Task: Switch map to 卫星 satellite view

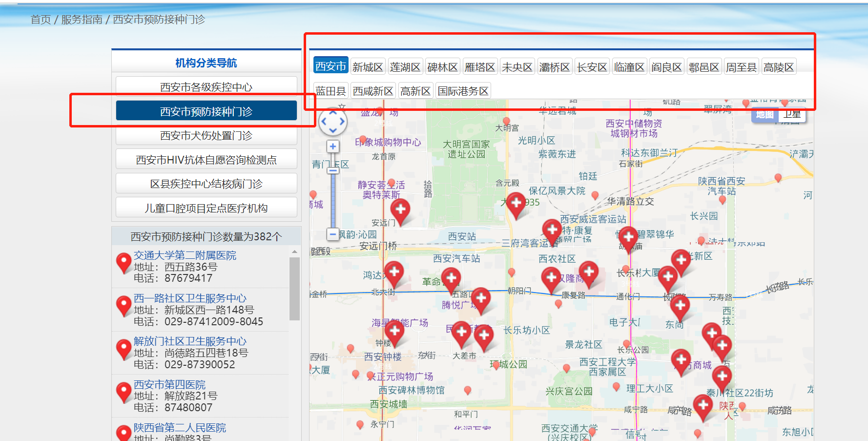Action: (x=792, y=114)
